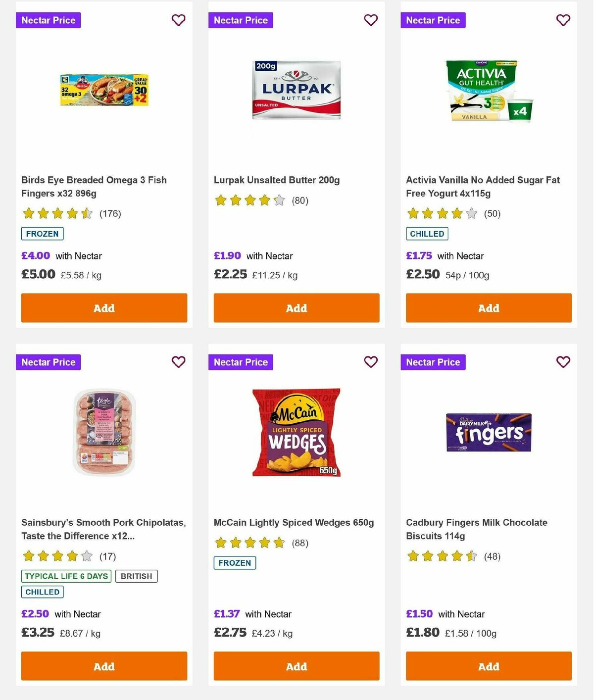Favourite the Birds Eye Fish Fingers product
The width and height of the screenshot is (594, 700).
178,20
